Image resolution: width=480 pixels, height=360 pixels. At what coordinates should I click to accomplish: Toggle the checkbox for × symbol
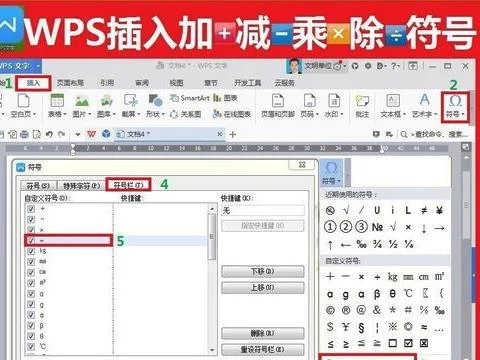point(31,230)
